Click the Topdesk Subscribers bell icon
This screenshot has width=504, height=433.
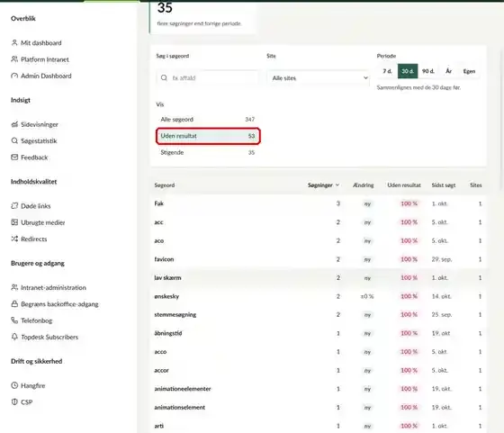pyautogui.click(x=14, y=337)
